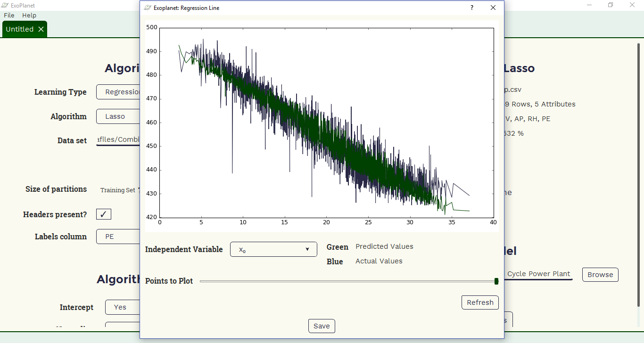Open the Intercept dropdown set to Yes
Screen dimensions: 644x343
[x=123, y=307]
